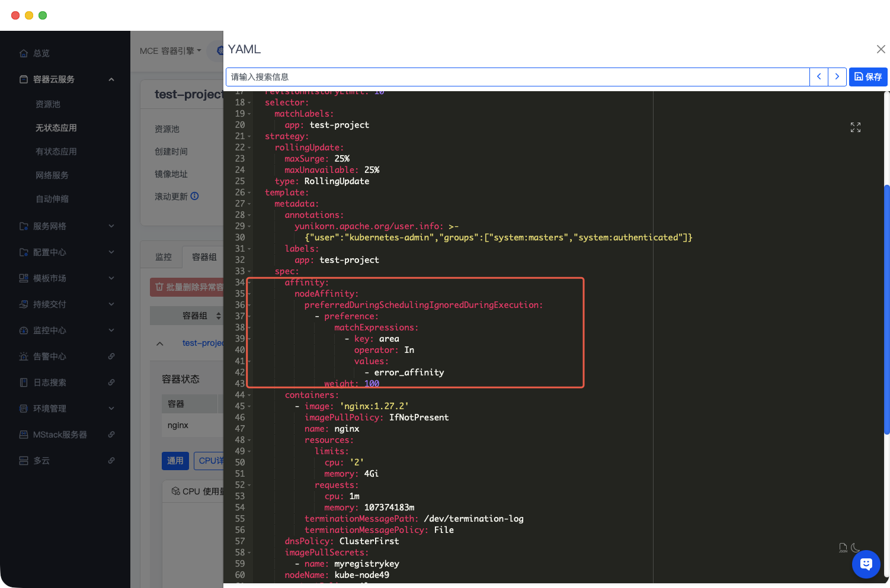Fold the affinity block at line 34
The width and height of the screenshot is (890, 588).
(249, 283)
